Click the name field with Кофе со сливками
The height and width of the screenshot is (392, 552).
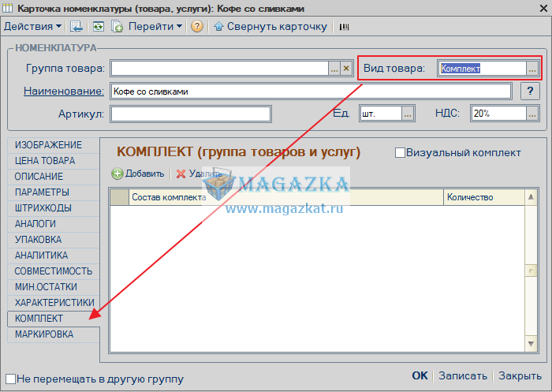click(311, 91)
